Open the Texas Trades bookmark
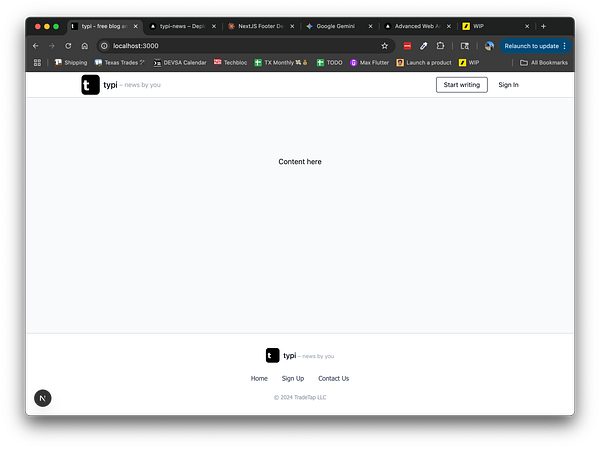The width and height of the screenshot is (600, 449). [x=119, y=62]
